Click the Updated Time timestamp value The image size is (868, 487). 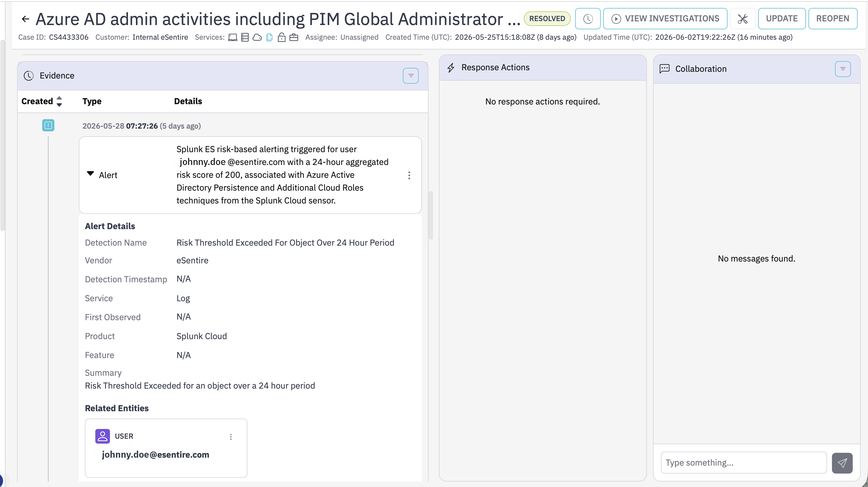click(x=724, y=37)
